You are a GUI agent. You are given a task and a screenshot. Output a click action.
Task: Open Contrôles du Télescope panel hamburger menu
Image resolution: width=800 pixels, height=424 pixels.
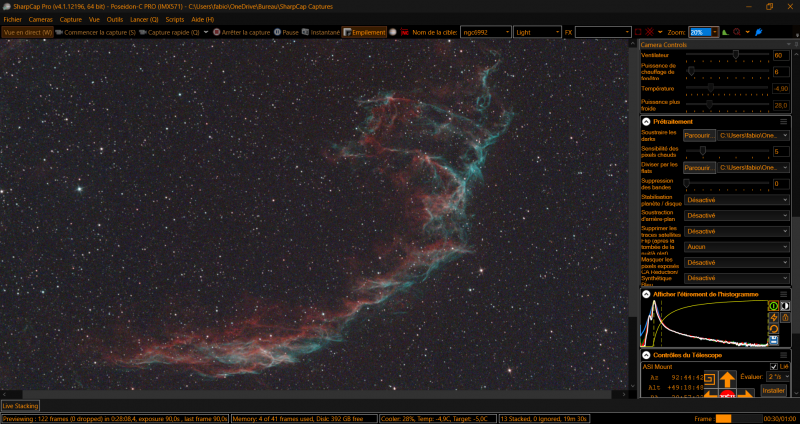(783, 355)
